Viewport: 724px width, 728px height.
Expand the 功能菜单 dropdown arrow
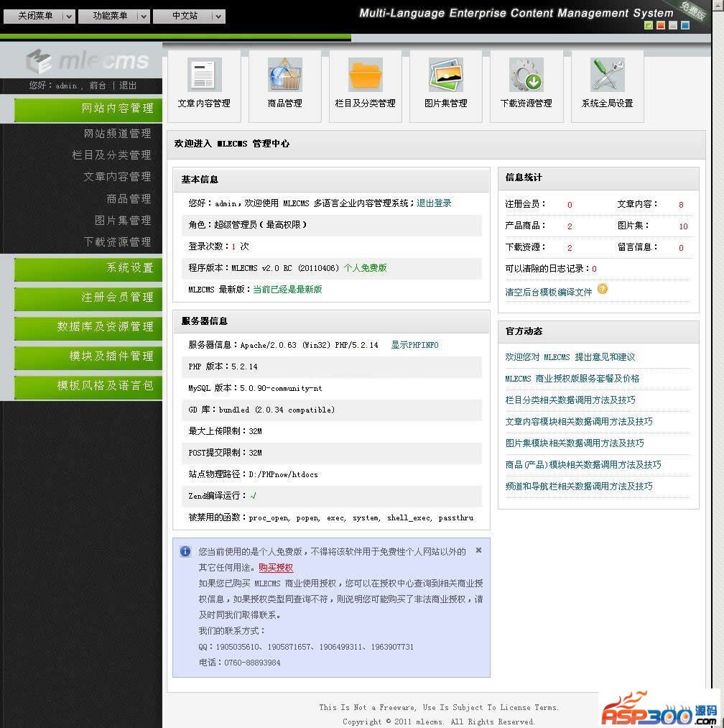point(144,17)
